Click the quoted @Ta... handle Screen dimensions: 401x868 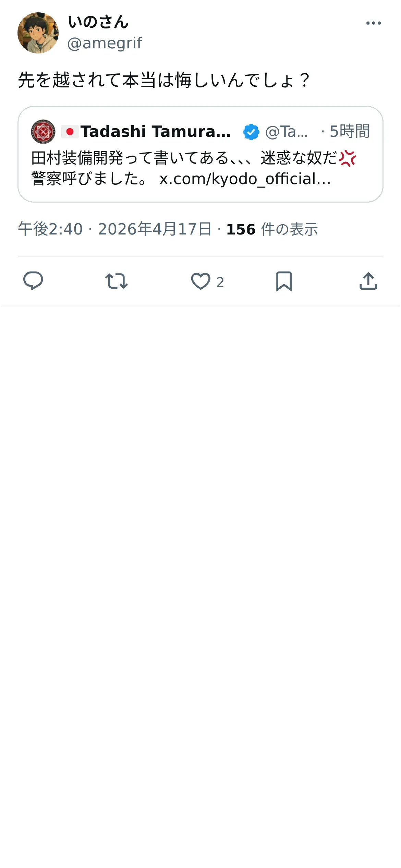287,132
